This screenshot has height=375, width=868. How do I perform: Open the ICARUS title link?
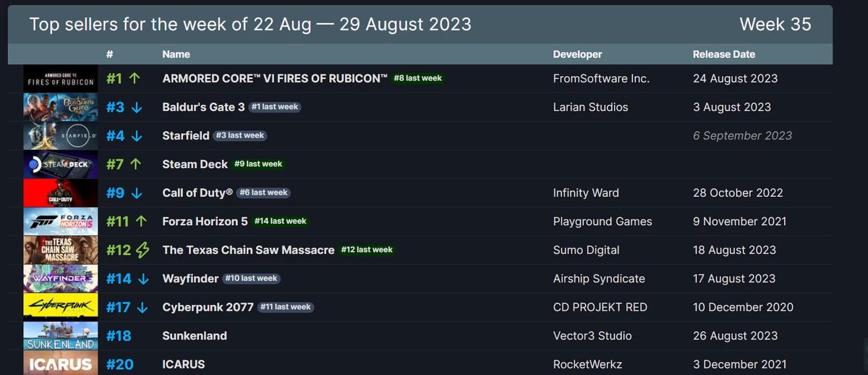pos(184,364)
